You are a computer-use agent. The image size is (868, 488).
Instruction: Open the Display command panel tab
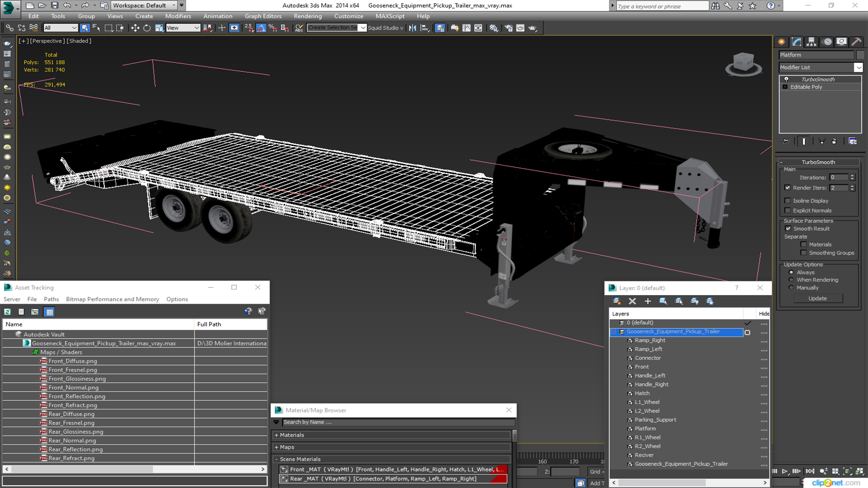click(x=842, y=42)
